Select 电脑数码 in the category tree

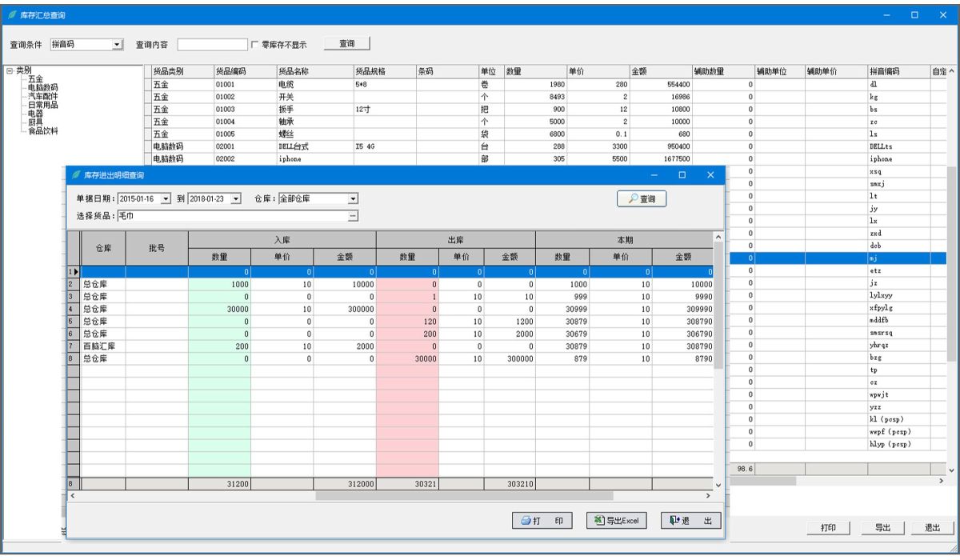pyautogui.click(x=43, y=87)
